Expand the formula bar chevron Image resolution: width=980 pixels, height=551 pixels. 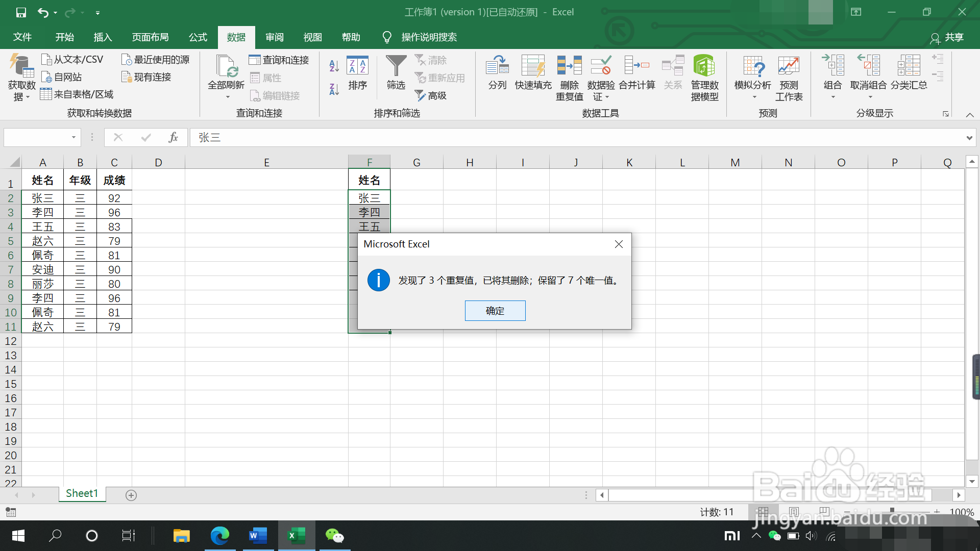tap(969, 138)
